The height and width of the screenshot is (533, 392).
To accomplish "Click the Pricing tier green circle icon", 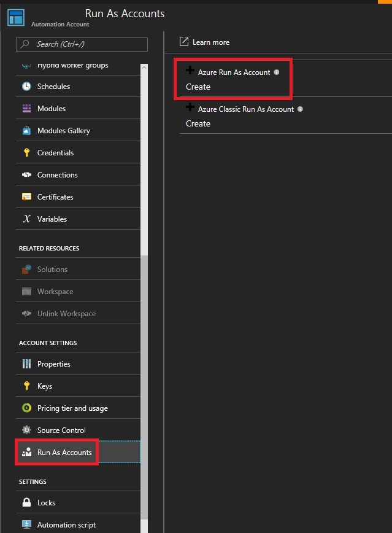I will pos(26,408).
